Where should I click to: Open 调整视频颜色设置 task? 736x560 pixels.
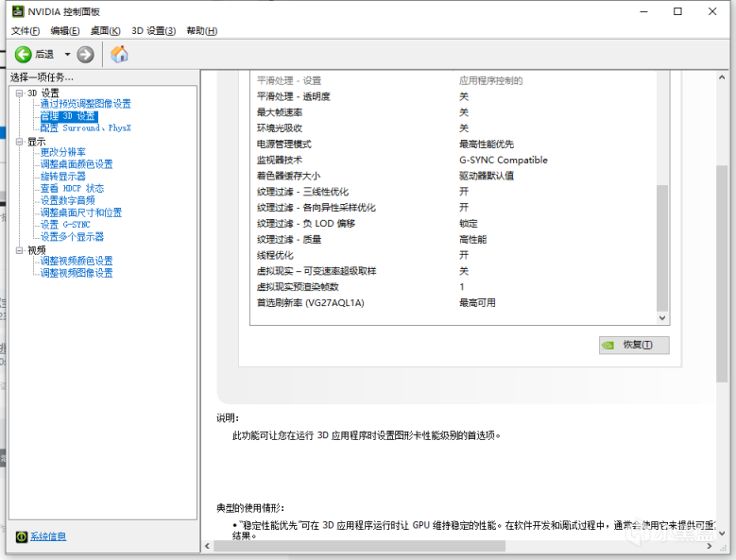[77, 261]
